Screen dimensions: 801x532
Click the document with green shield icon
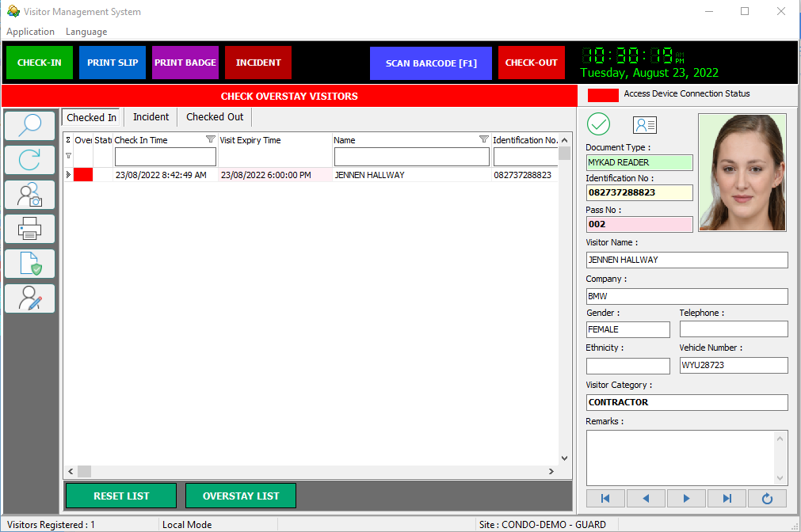click(x=30, y=264)
